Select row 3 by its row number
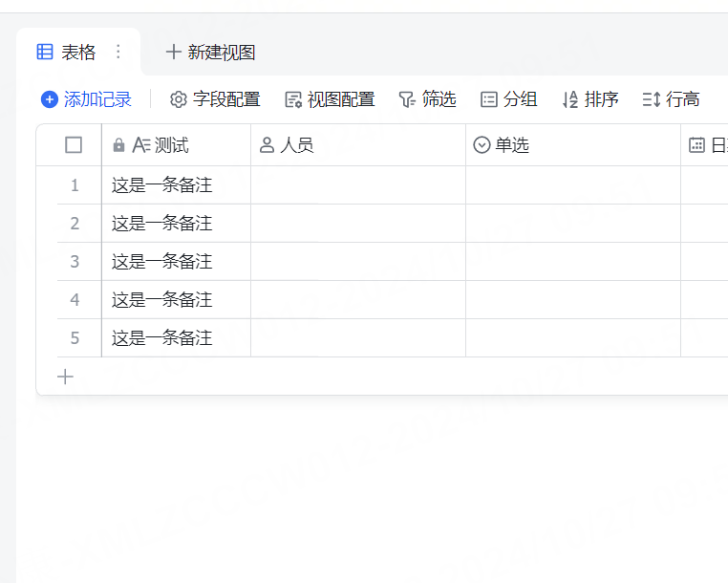728x583 pixels. [75, 262]
